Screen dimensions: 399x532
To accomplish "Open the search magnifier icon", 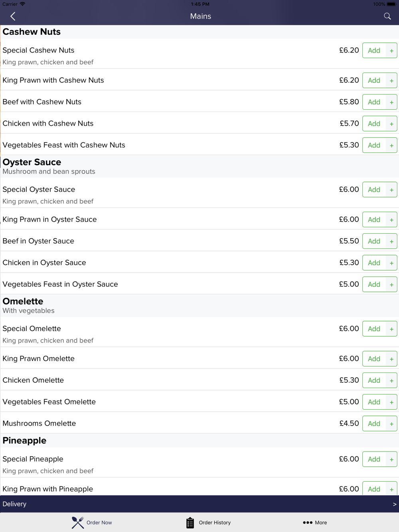I will [x=387, y=16].
